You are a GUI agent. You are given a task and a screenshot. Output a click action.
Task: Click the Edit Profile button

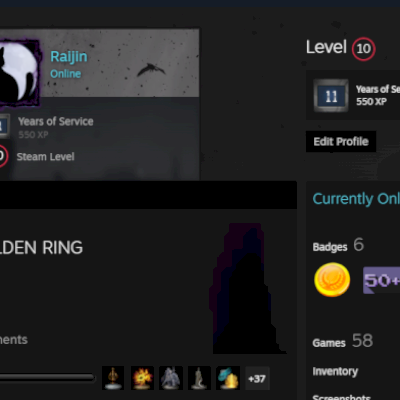[x=341, y=142]
